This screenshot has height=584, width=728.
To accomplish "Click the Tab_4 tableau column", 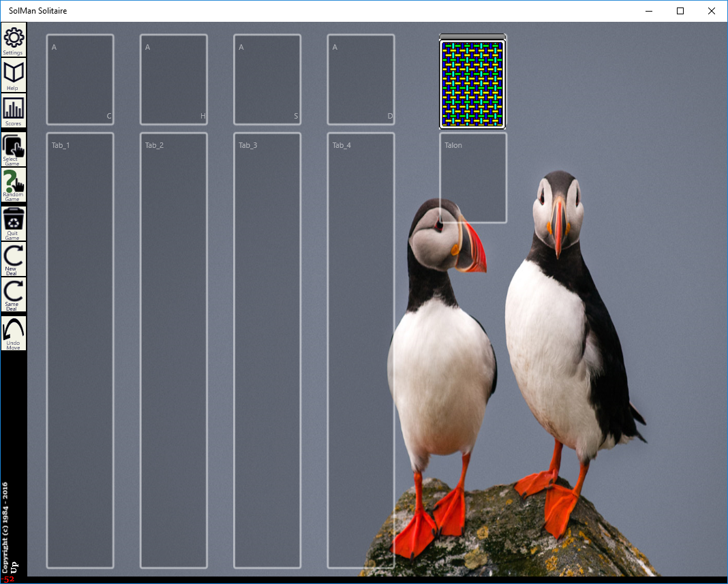I will 361,350.
